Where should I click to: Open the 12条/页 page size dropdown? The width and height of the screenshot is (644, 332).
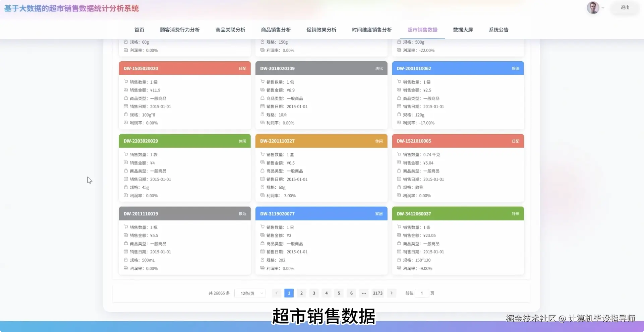coord(250,293)
